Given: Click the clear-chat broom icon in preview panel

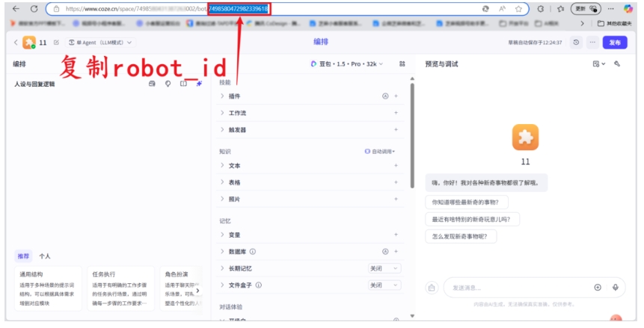Looking at the screenshot, I should click(x=432, y=288).
